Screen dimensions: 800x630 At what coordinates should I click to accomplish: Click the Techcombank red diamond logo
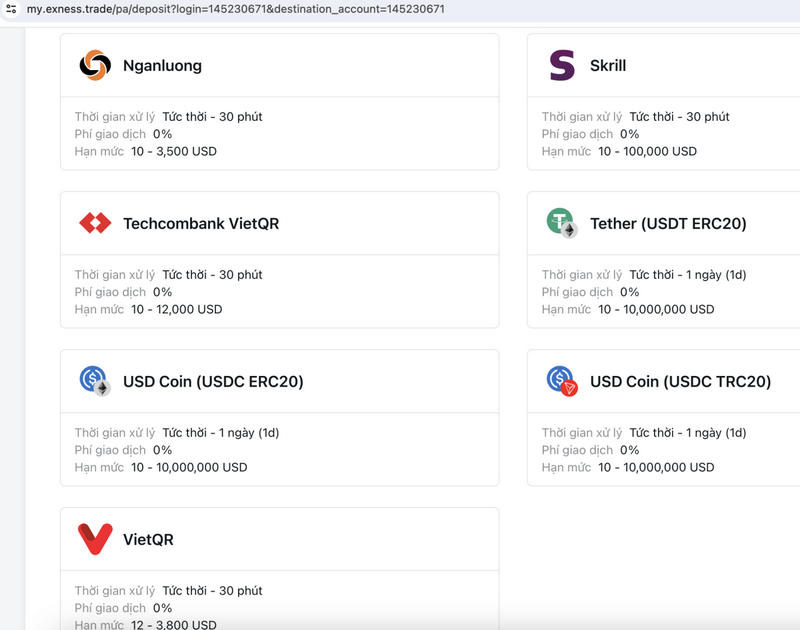click(x=95, y=223)
